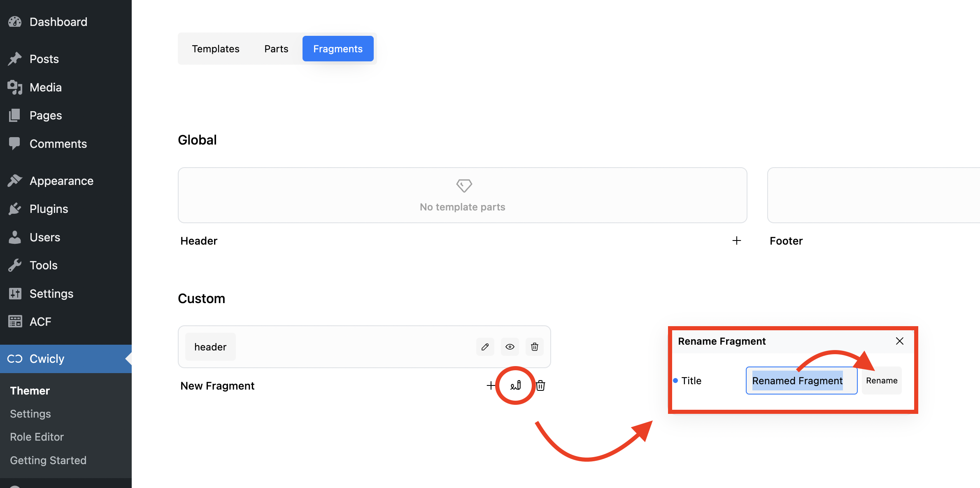Select the Fragments tab
The width and height of the screenshot is (980, 488).
coord(338,49)
